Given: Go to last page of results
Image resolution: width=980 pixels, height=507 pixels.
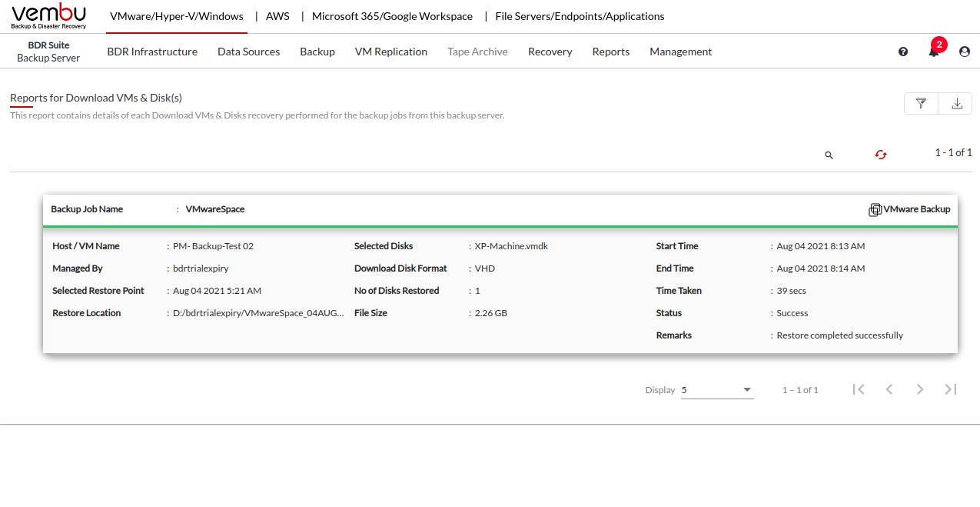Looking at the screenshot, I should coord(951,389).
